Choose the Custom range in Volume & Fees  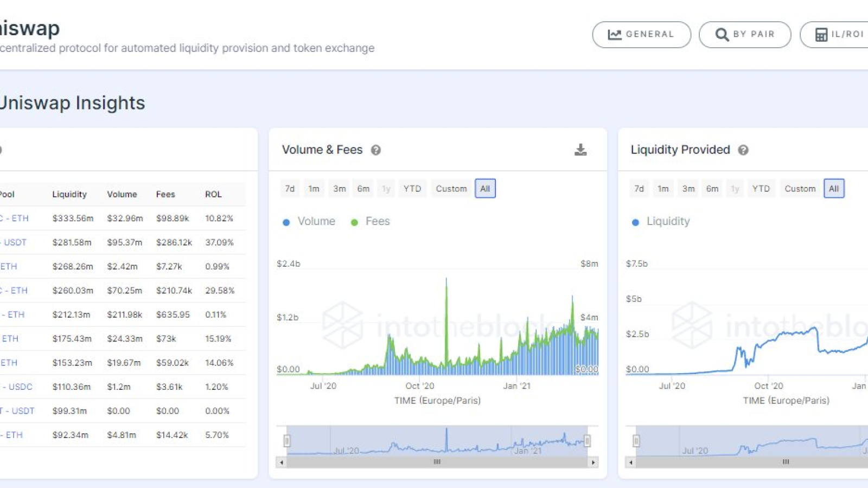[x=451, y=189]
